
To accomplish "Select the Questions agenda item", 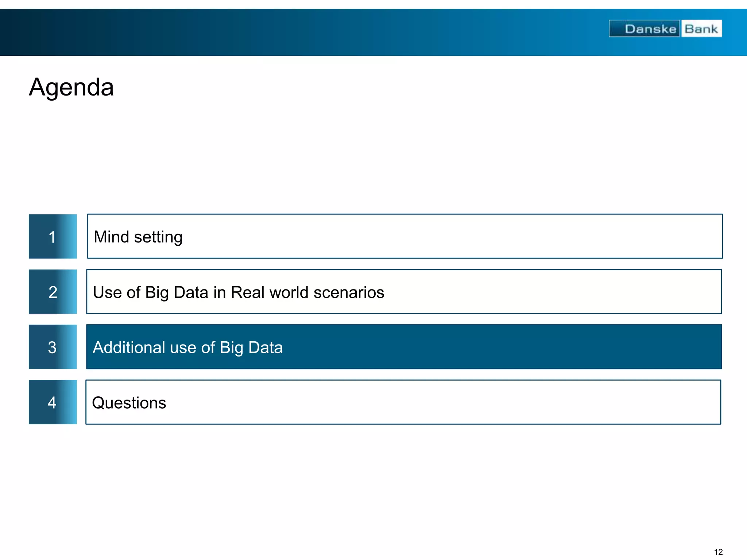I will click(403, 402).
